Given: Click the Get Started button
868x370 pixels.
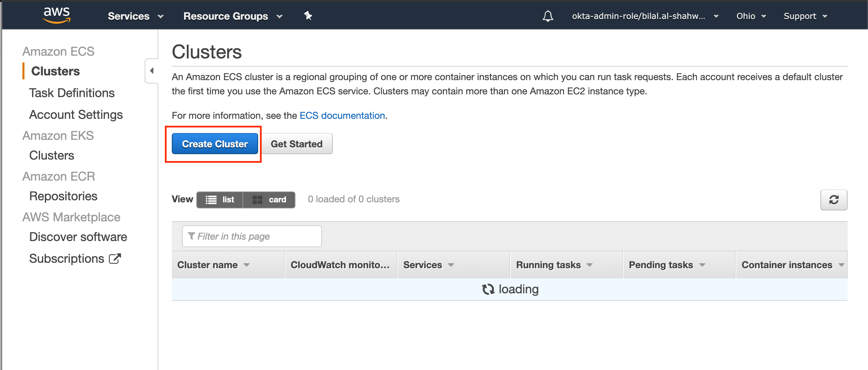Looking at the screenshot, I should [x=296, y=144].
